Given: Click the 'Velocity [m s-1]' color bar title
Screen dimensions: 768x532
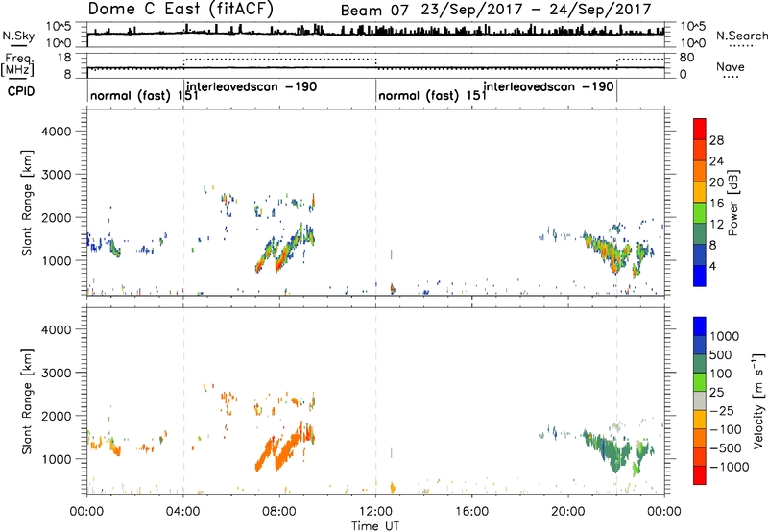Looking at the screenshot, I should [x=758, y=400].
